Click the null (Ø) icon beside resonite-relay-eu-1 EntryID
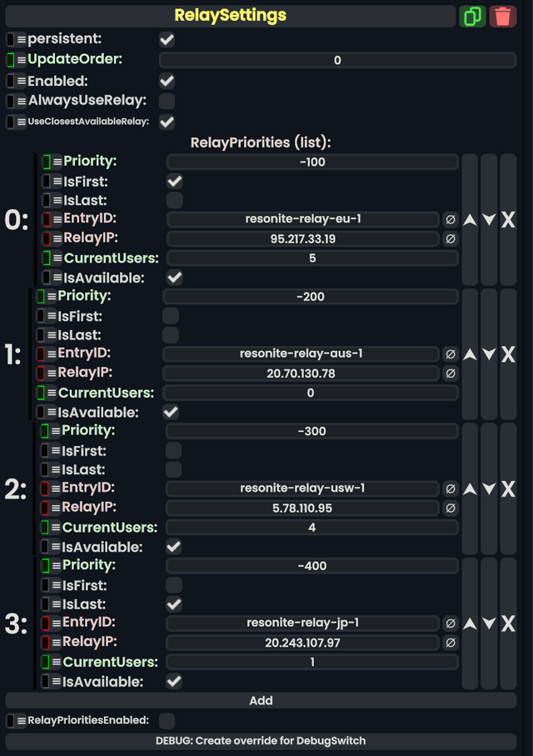Viewport: 533px width, 756px height. [x=451, y=219]
